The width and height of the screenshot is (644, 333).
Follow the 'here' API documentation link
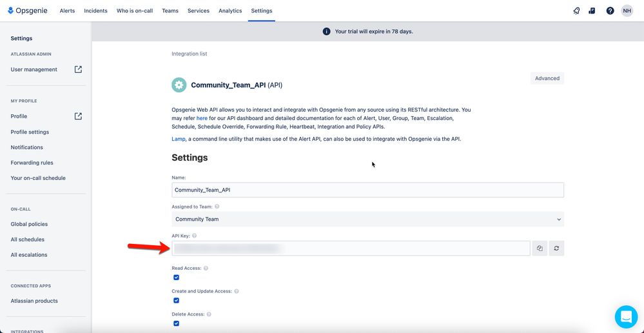click(202, 118)
